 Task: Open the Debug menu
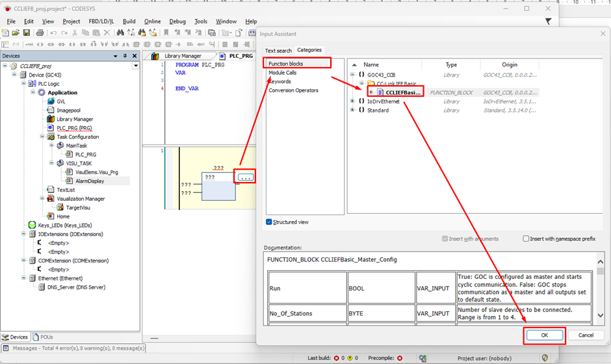(177, 21)
